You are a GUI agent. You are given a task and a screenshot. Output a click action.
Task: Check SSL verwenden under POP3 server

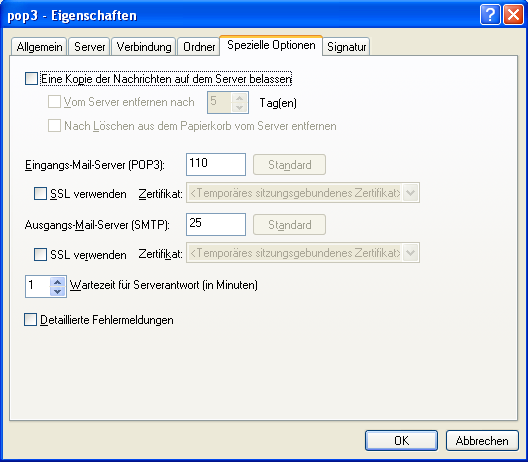click(x=40, y=194)
